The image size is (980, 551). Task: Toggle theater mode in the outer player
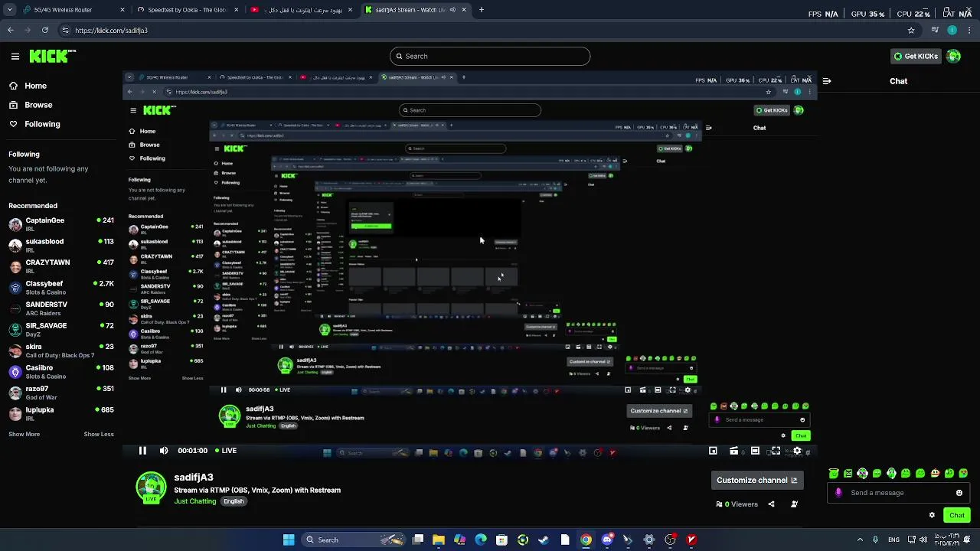pyautogui.click(x=755, y=451)
